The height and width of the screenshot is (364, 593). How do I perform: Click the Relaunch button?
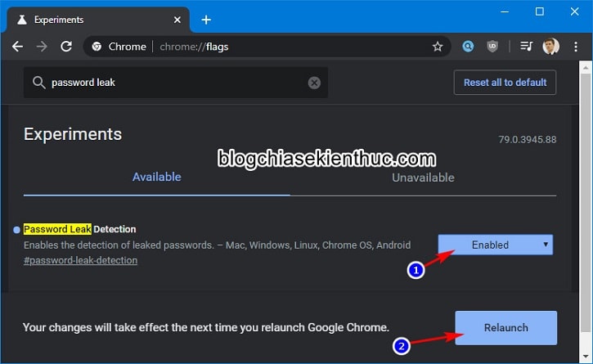point(505,328)
